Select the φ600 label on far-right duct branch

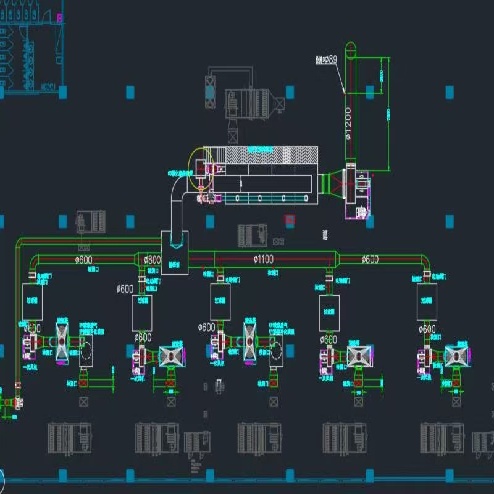370,259
